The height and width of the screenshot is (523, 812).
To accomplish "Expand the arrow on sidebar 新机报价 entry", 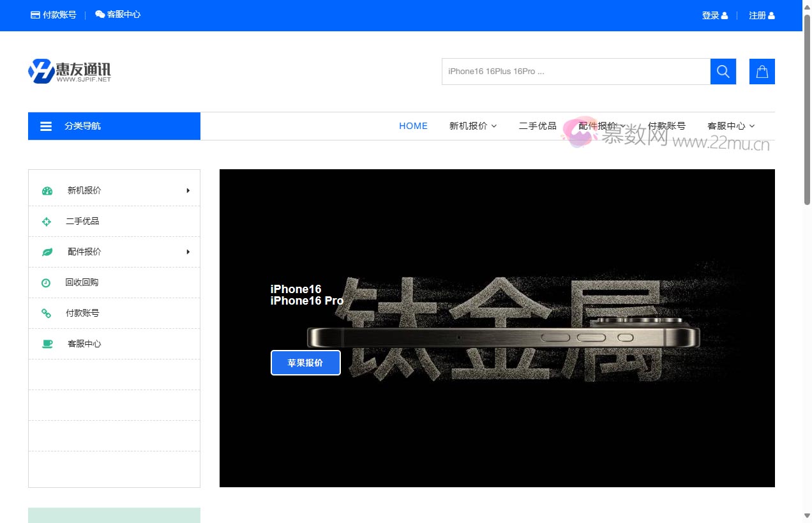I will 187,190.
